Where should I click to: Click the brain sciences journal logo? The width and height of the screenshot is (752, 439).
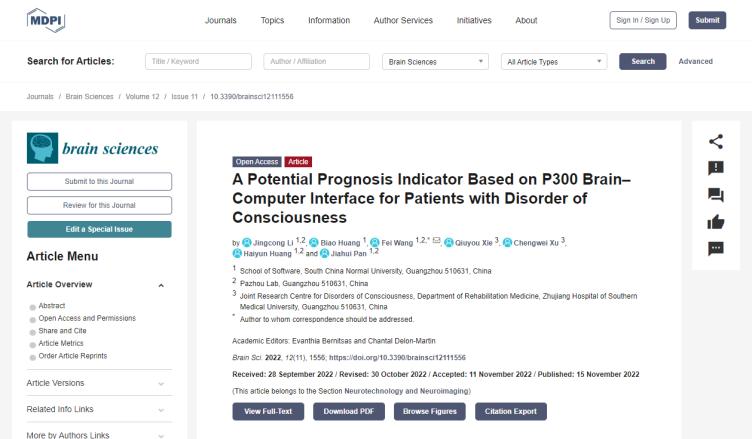pos(93,148)
